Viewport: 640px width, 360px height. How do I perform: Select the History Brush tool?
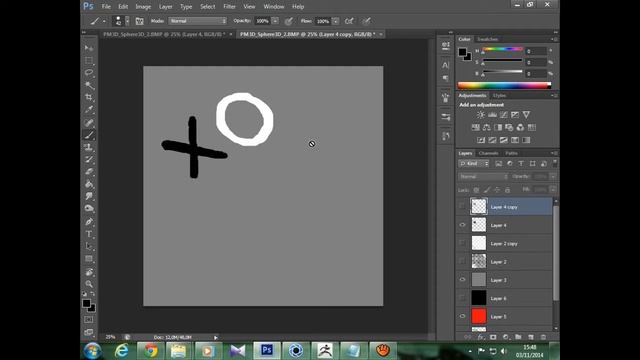[89, 159]
